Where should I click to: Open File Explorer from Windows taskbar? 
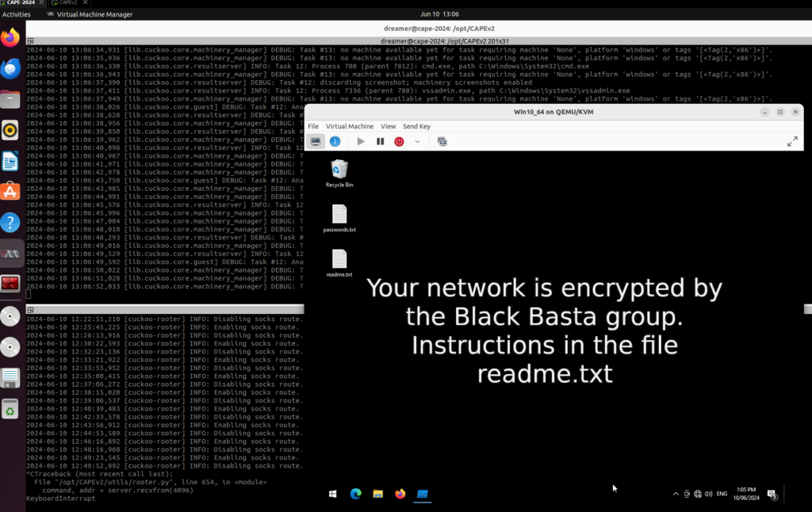[x=378, y=494]
